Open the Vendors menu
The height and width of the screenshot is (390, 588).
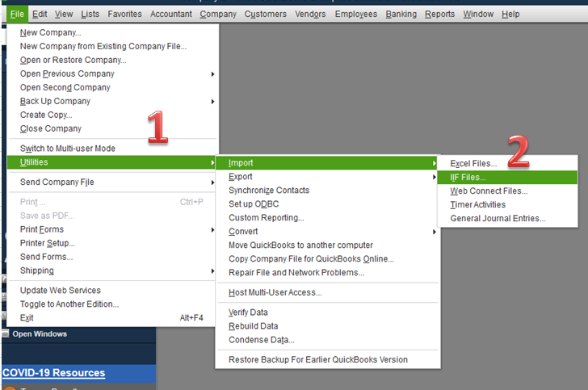click(x=310, y=15)
